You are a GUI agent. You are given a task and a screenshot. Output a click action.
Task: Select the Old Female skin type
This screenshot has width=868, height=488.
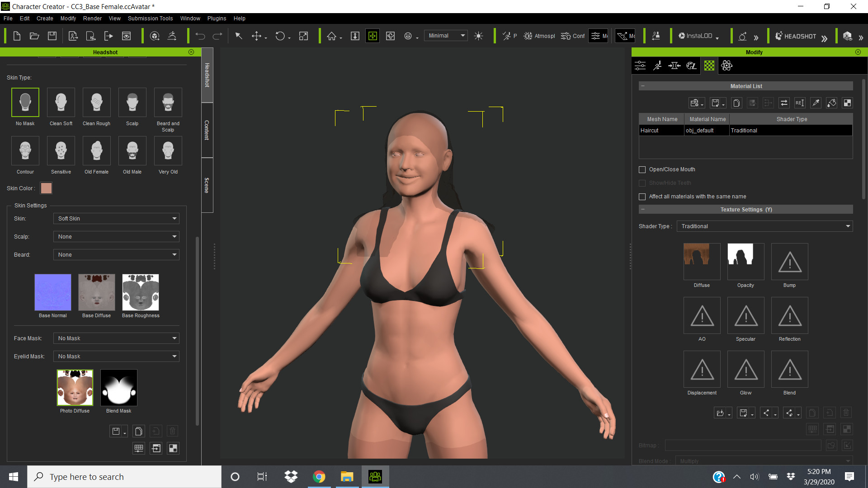point(97,151)
